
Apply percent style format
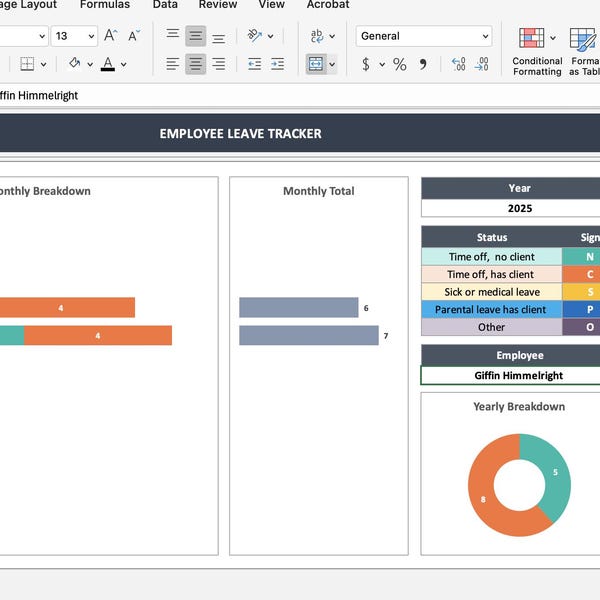tap(399, 64)
